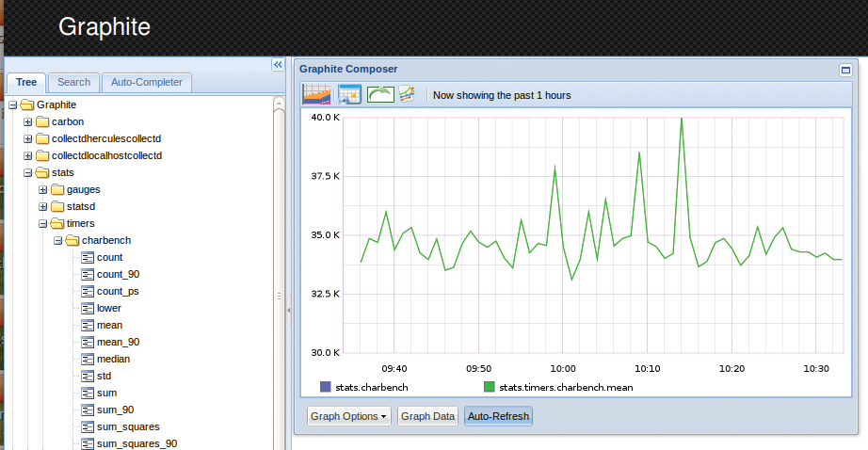Collapse the left tree panel with double-arrow icon
Image resolution: width=868 pixels, height=450 pixels.
(x=278, y=65)
